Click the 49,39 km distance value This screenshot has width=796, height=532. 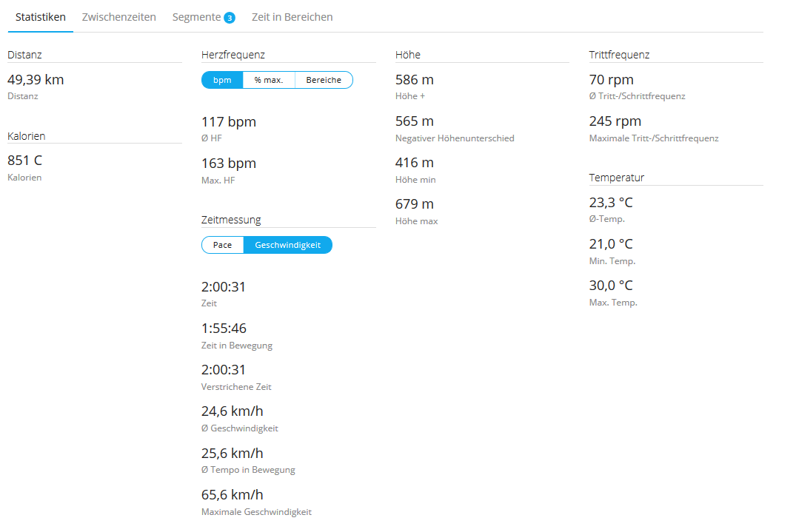36,80
